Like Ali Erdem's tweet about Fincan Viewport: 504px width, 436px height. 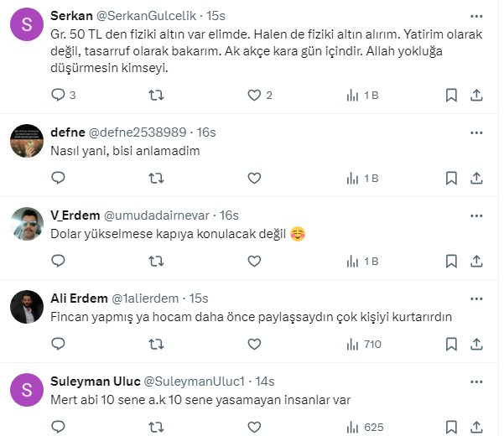255,344
